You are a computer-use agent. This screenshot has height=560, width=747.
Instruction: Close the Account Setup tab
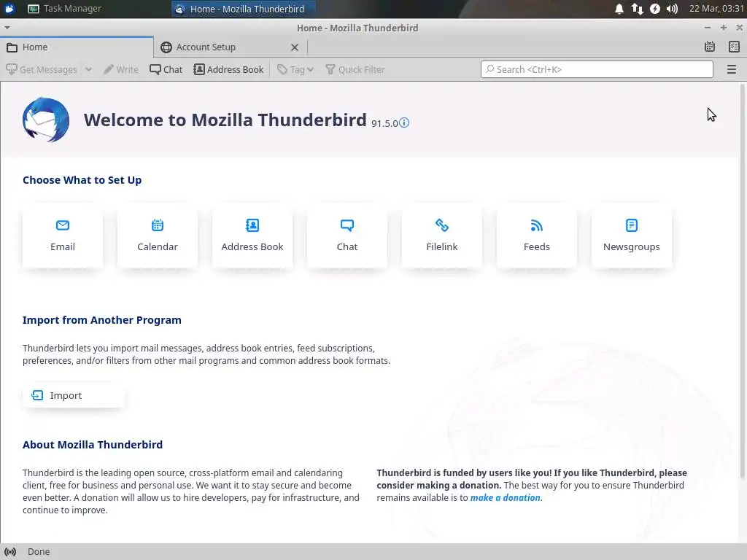click(295, 47)
